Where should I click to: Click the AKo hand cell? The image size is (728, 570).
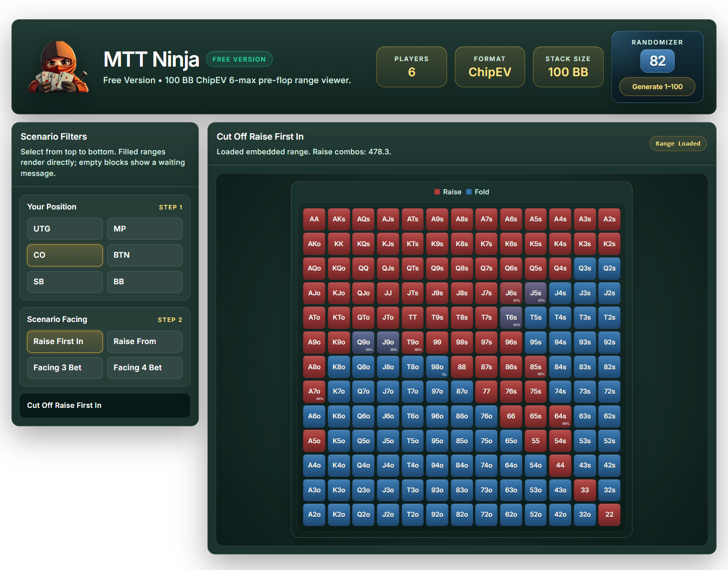click(314, 244)
